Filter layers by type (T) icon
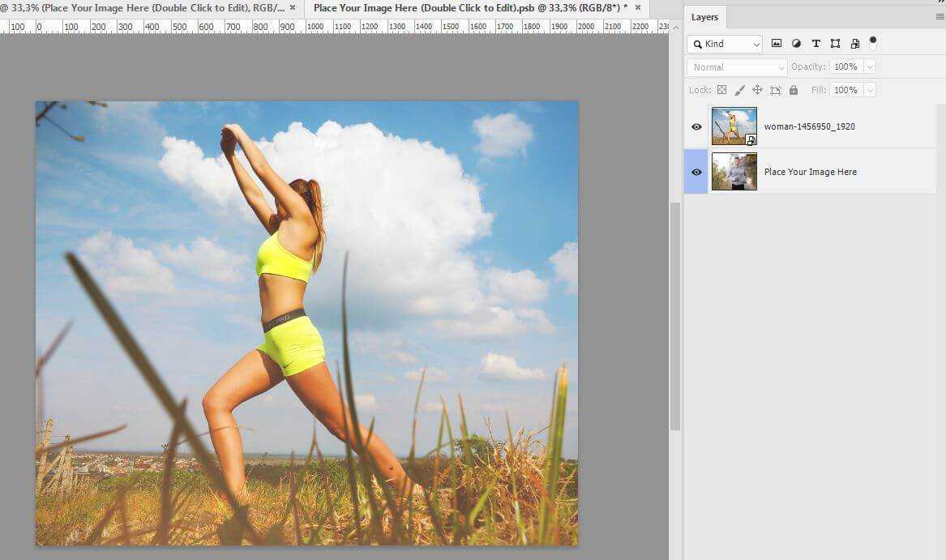This screenshot has height=560, width=946. tap(815, 44)
